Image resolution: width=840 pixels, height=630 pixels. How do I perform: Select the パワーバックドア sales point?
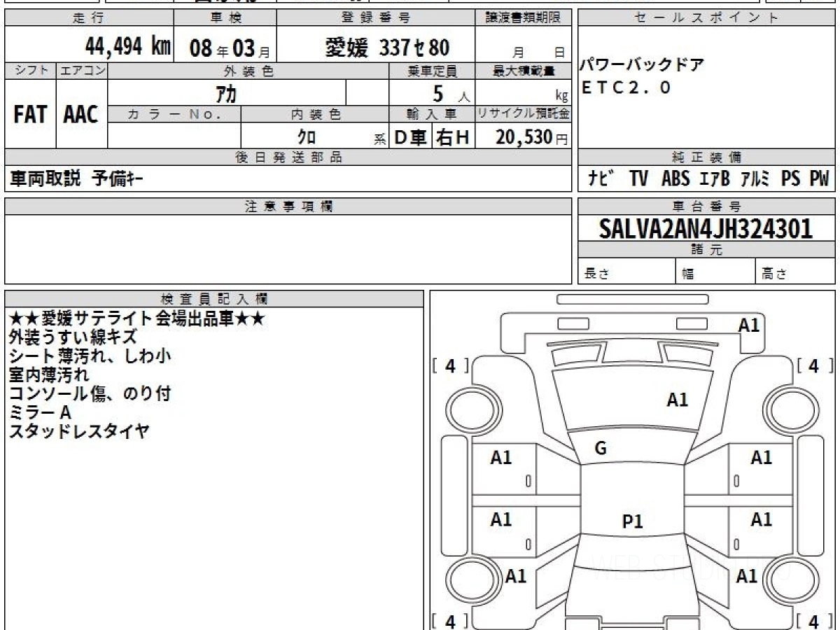click(641, 66)
